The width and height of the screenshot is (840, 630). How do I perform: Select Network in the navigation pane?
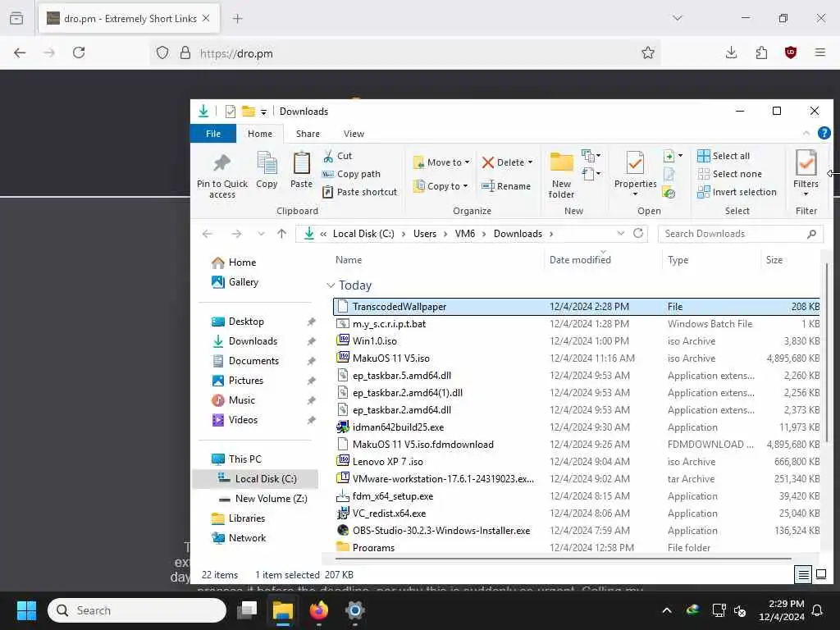pyautogui.click(x=247, y=538)
